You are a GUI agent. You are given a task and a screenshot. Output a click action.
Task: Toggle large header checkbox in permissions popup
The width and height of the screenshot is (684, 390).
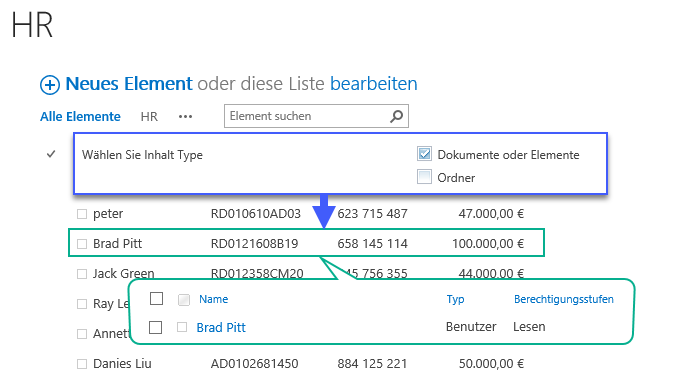[156, 299]
